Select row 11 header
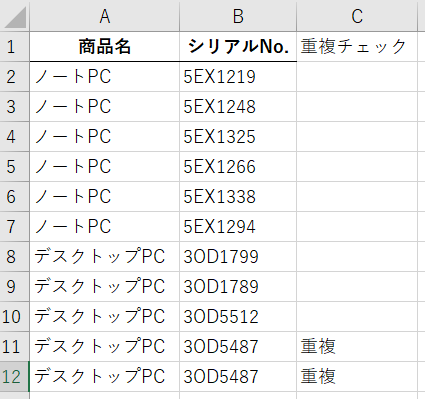 point(14,347)
